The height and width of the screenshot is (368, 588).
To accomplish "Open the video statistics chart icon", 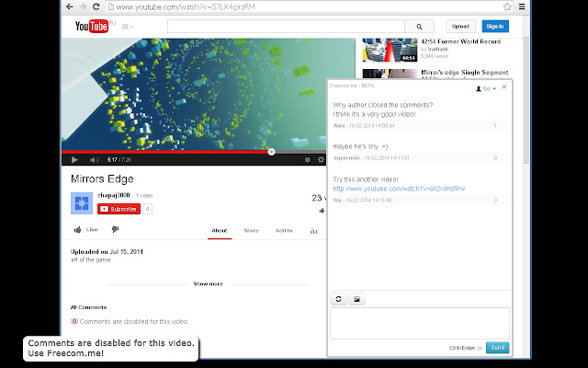I will pos(313,231).
